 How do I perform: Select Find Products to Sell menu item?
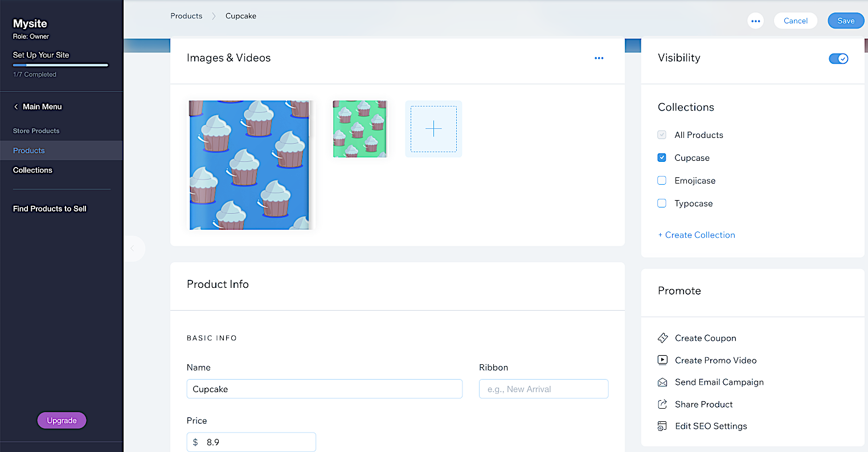click(50, 209)
